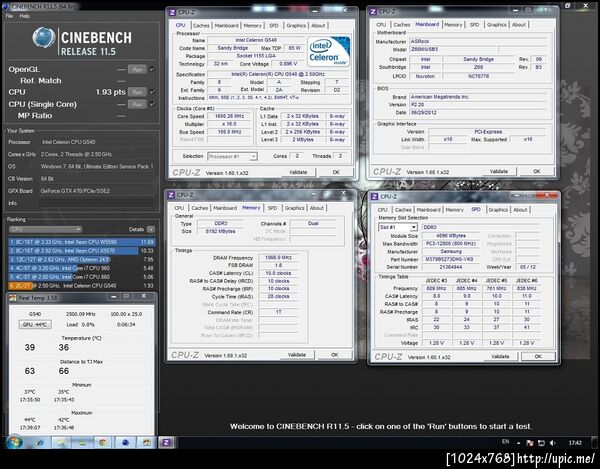
Task: Select the Celeron G540 ranking row
Action: coord(82,285)
